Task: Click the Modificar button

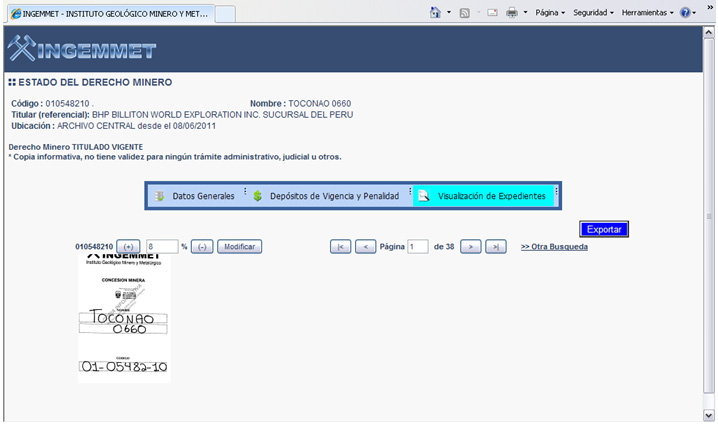Action: [x=239, y=246]
